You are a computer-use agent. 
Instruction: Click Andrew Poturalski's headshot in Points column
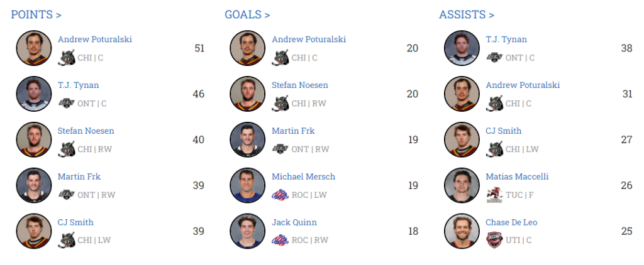(x=34, y=48)
